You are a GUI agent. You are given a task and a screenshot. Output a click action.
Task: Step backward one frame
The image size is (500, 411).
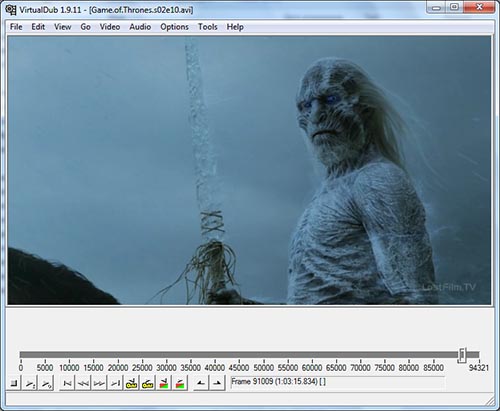(x=83, y=383)
